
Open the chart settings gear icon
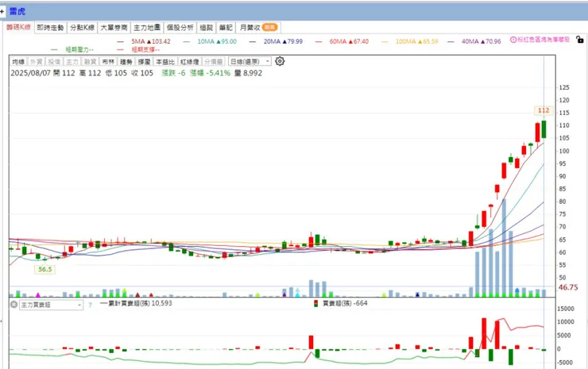coord(280,61)
